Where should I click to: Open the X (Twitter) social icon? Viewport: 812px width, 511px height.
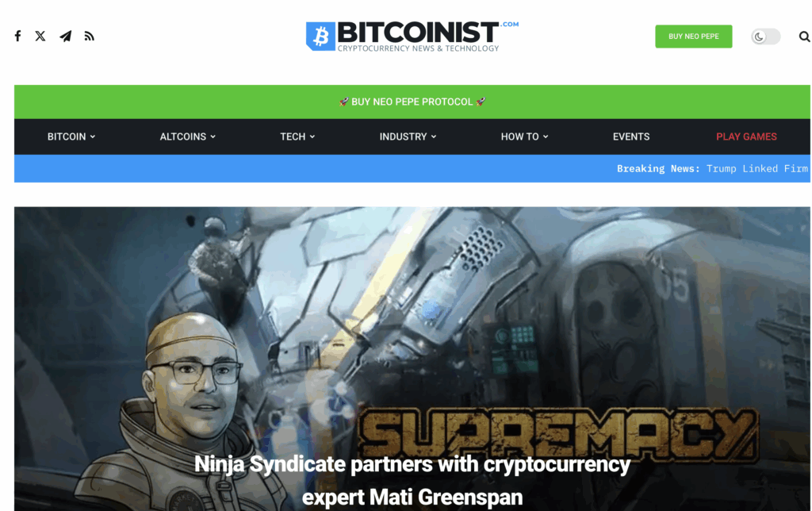pos(40,36)
